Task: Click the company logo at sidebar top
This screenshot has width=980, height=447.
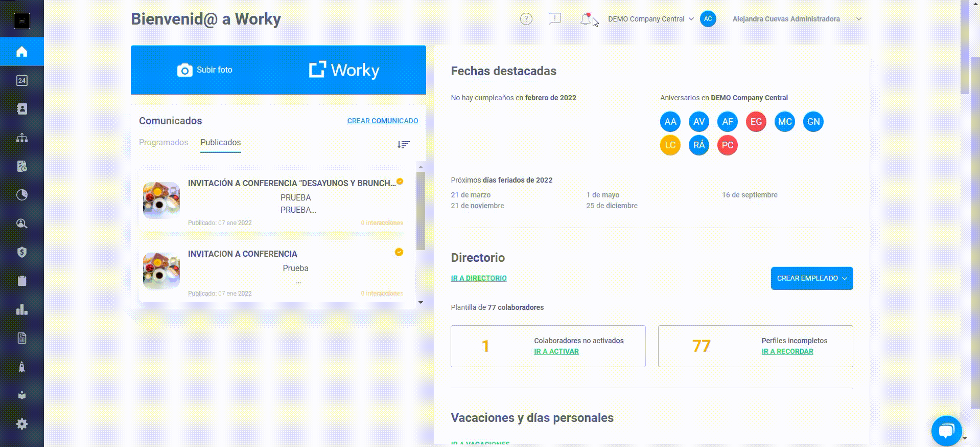Action: (x=22, y=21)
